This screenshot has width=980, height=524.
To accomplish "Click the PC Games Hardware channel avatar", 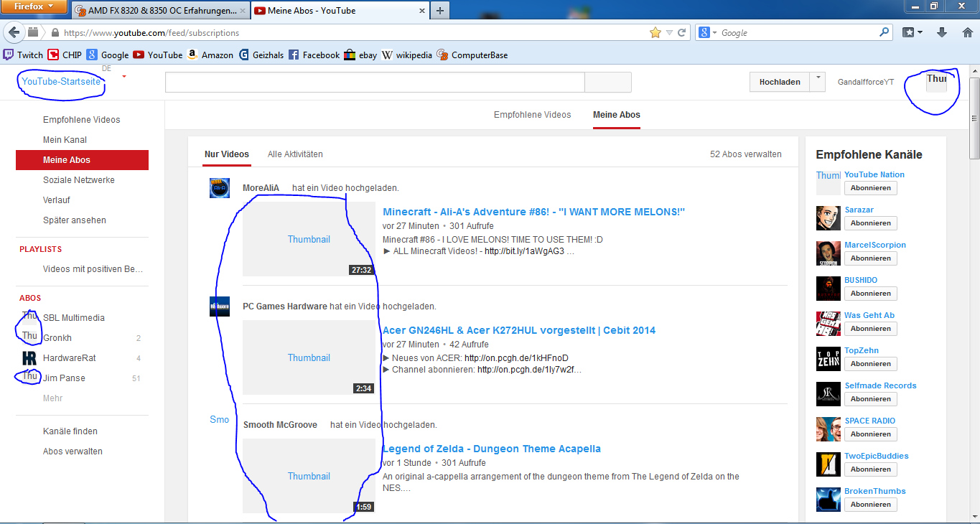I will coord(220,307).
